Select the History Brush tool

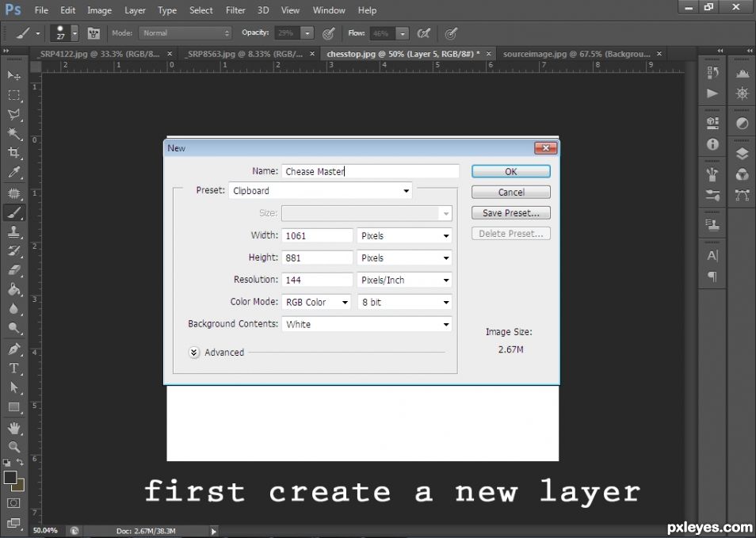(14, 250)
